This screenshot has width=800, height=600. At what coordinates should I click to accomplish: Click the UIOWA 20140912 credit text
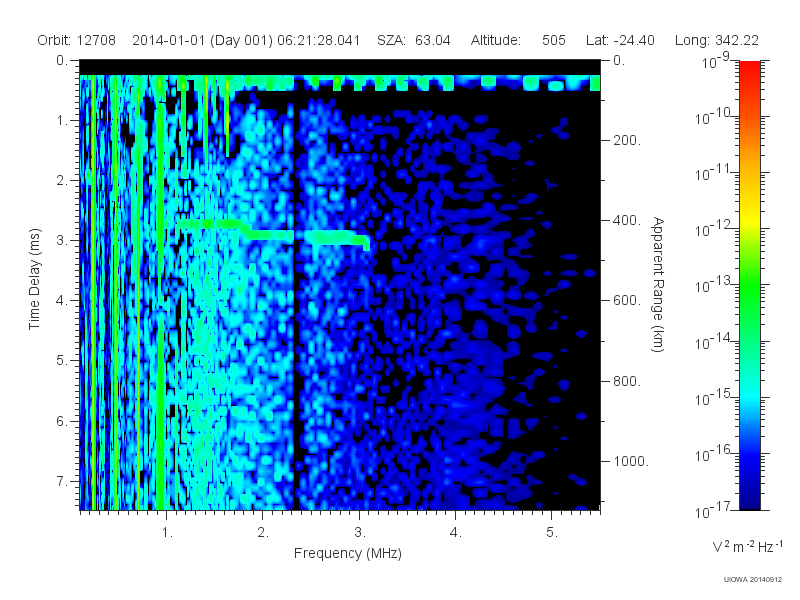point(753,580)
